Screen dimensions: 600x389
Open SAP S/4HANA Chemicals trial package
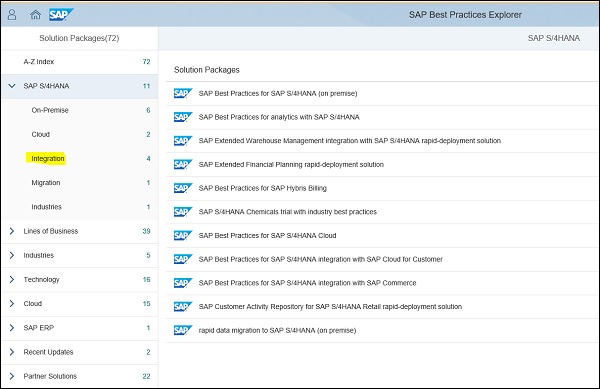(288, 212)
